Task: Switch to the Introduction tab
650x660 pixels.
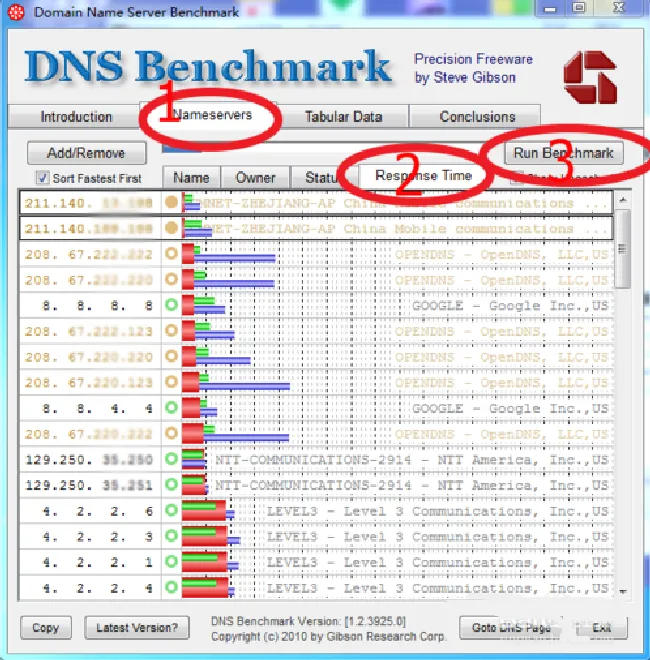Action: pos(76,117)
